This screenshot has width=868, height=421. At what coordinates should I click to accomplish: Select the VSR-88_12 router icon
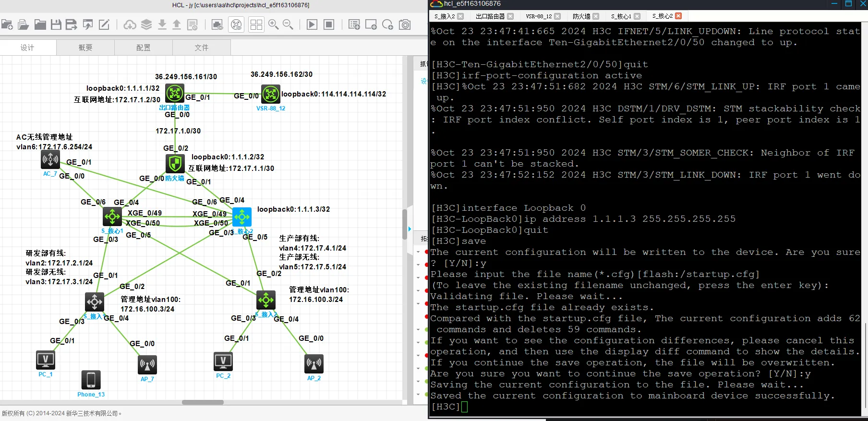pyautogui.click(x=271, y=94)
